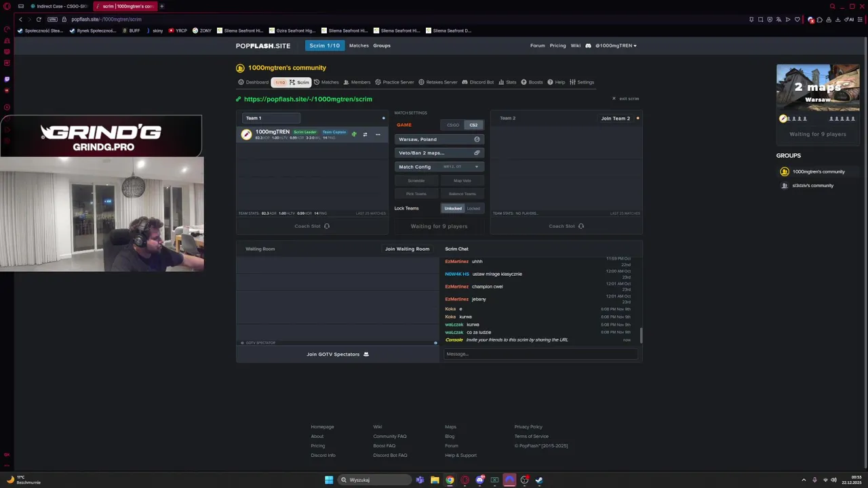Viewport: 868px width, 488px height.
Task: Click the Balance Teams button
Action: 462,194
